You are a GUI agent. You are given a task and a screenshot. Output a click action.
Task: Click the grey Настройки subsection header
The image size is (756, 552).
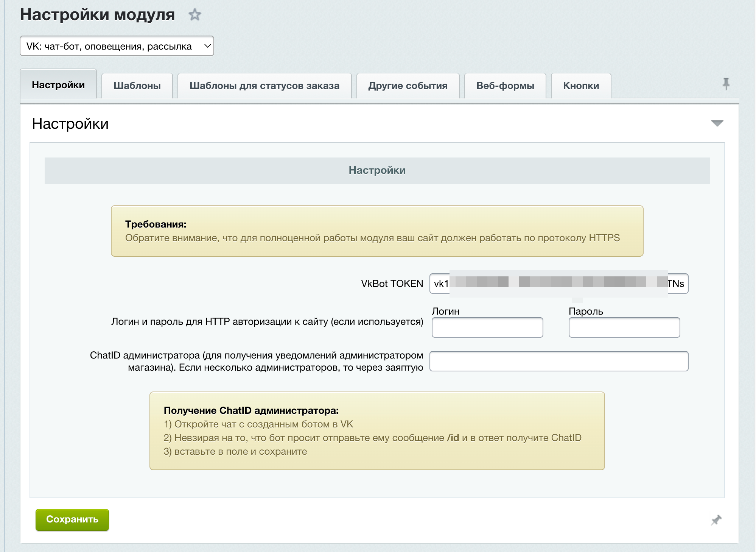pos(377,170)
